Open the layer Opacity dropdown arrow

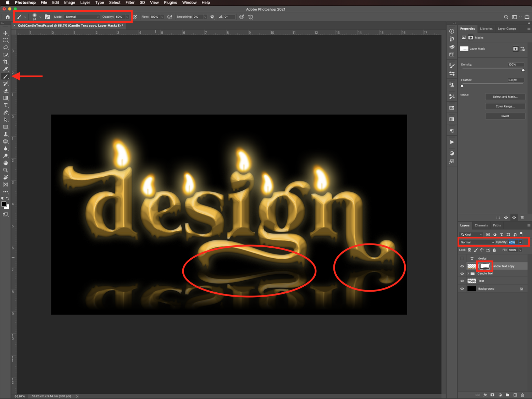520,242
